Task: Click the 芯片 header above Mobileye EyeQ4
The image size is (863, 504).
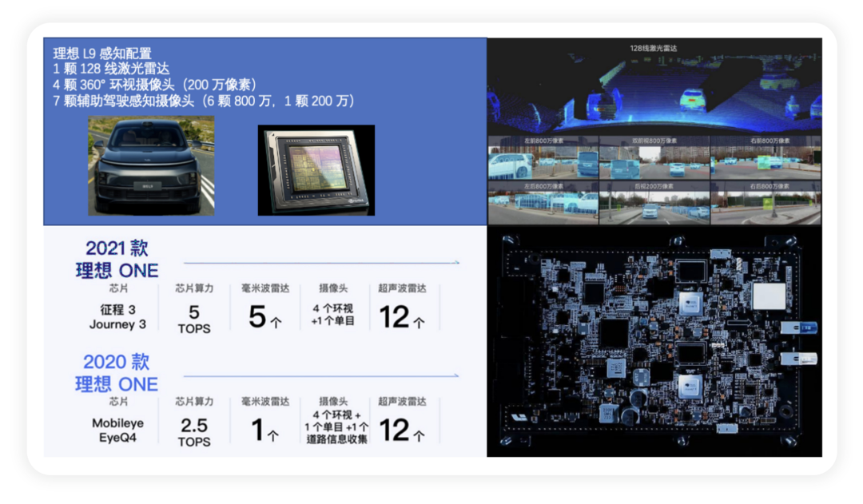Action: [x=118, y=402]
